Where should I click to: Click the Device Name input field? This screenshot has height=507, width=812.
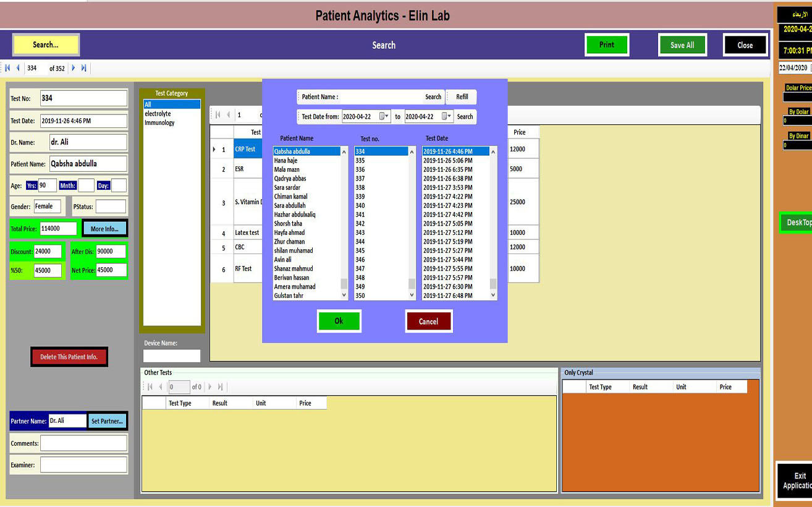click(172, 356)
